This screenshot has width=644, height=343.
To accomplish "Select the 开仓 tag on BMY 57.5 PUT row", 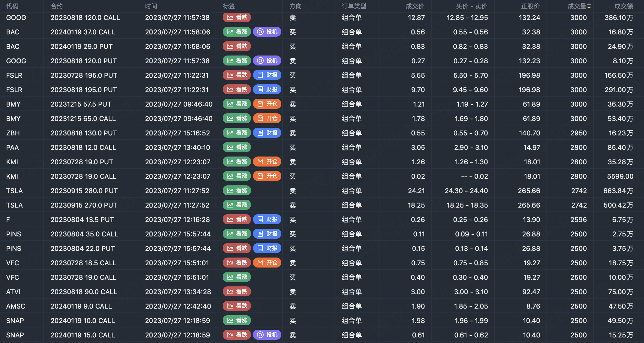I will pyautogui.click(x=267, y=104).
